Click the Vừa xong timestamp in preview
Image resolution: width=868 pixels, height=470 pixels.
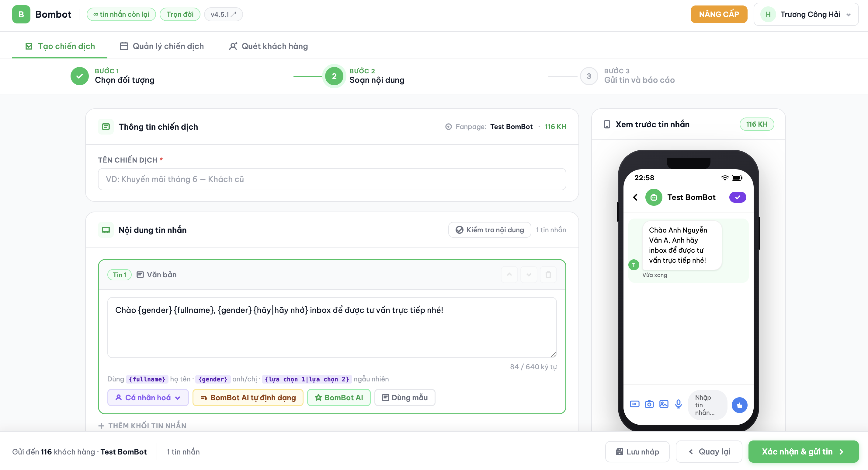tap(654, 275)
